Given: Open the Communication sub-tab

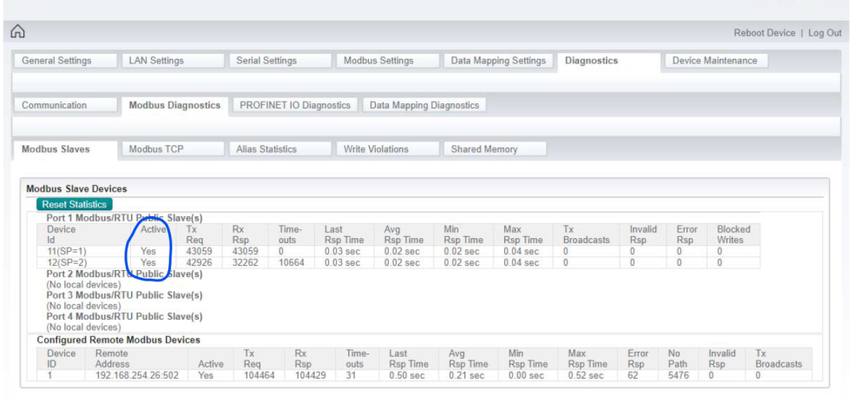Looking at the screenshot, I should coord(55,105).
